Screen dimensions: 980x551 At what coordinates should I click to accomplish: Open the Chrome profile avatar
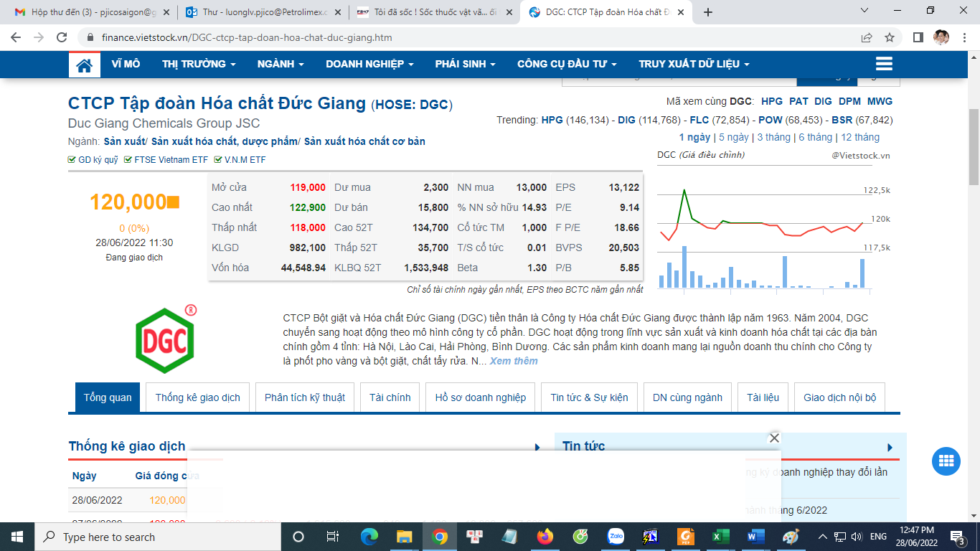941,37
